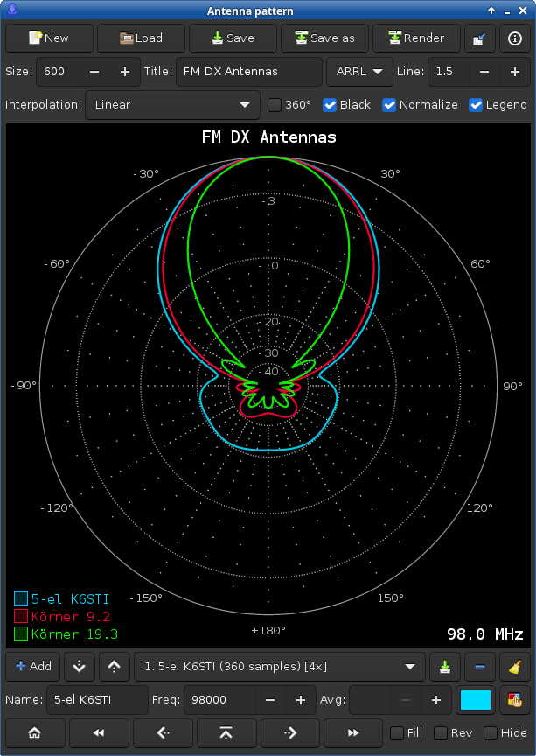Click the Add pattern button
Image resolution: width=536 pixels, height=756 pixels.
(x=32, y=667)
